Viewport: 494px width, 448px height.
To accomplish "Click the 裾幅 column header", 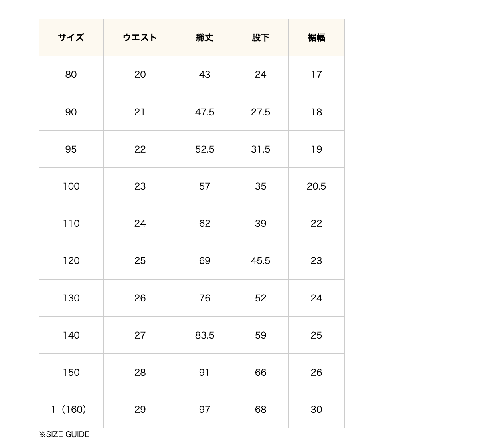I will [x=316, y=38].
